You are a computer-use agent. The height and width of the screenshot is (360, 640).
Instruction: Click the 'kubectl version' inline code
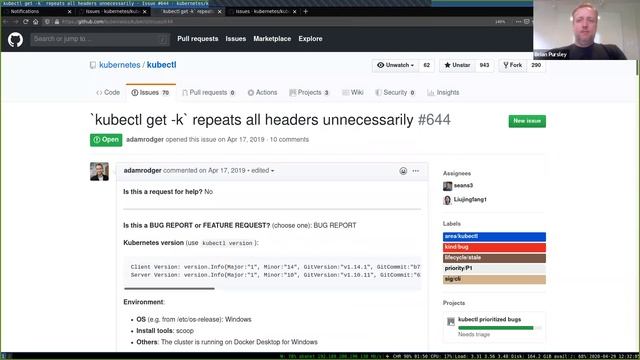click(x=227, y=243)
